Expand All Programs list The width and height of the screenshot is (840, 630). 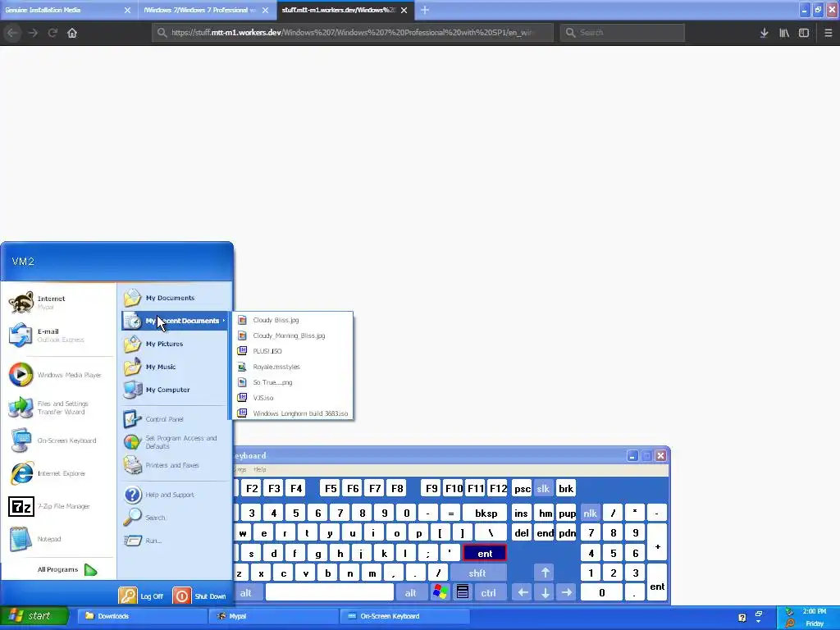click(67, 569)
